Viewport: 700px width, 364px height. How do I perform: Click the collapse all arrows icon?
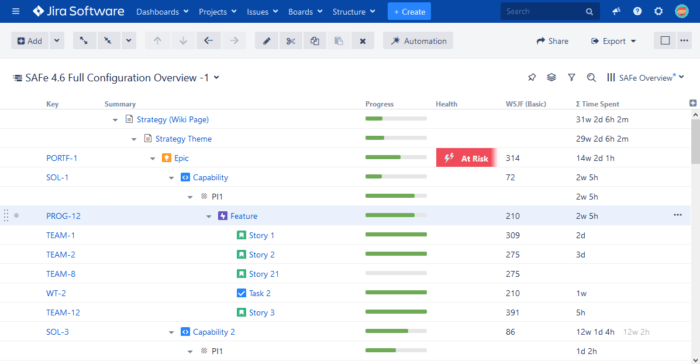(108, 41)
